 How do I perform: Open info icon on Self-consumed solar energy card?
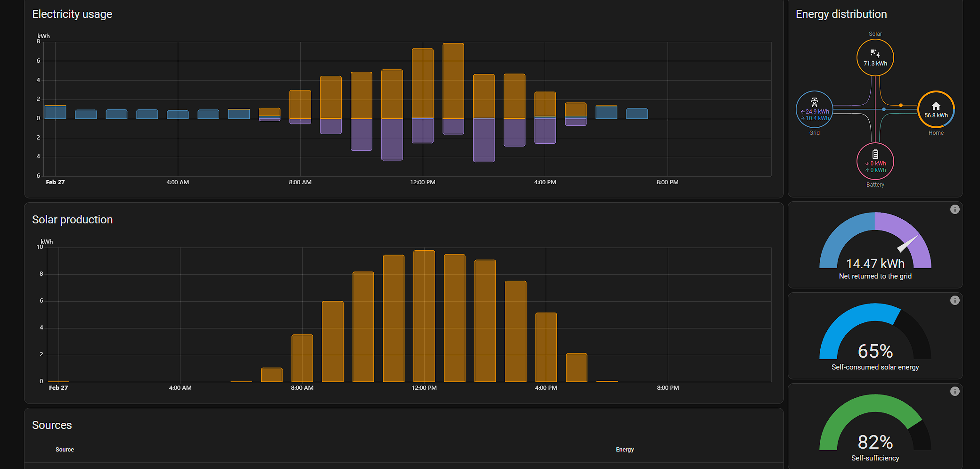tap(955, 300)
